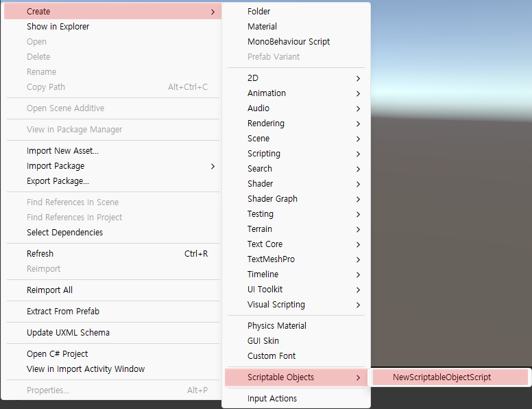Expand the Animation submenu
Viewport: 532px width, 409px height.
click(x=296, y=93)
